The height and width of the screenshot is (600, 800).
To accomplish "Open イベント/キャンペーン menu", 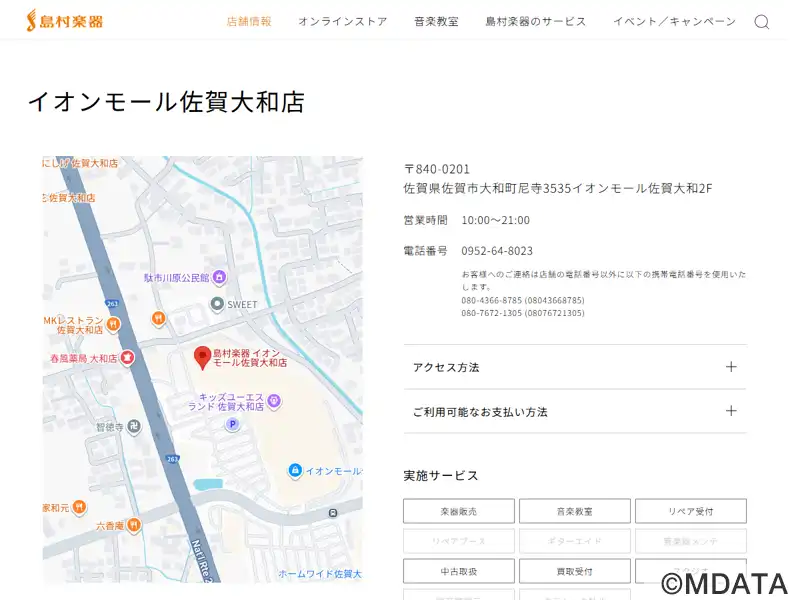I will (x=674, y=21).
